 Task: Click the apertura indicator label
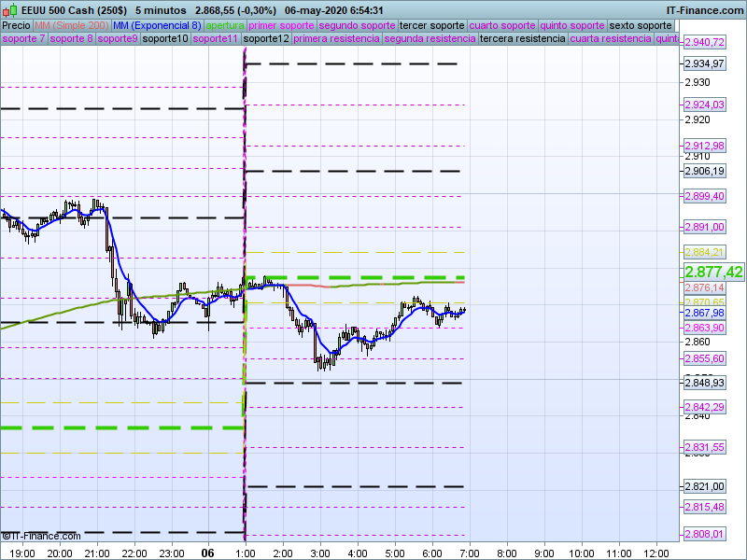[225, 25]
